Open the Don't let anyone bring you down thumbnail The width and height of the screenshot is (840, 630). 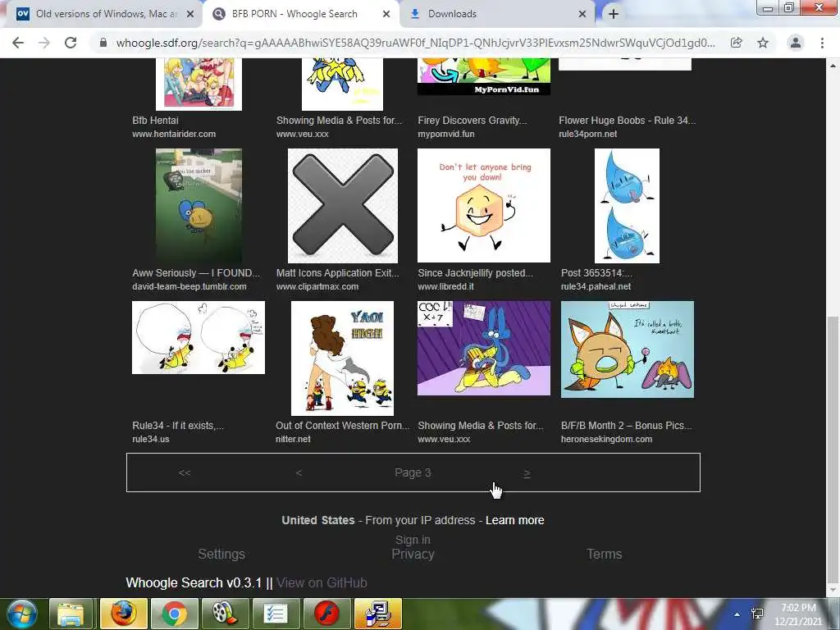coord(484,206)
